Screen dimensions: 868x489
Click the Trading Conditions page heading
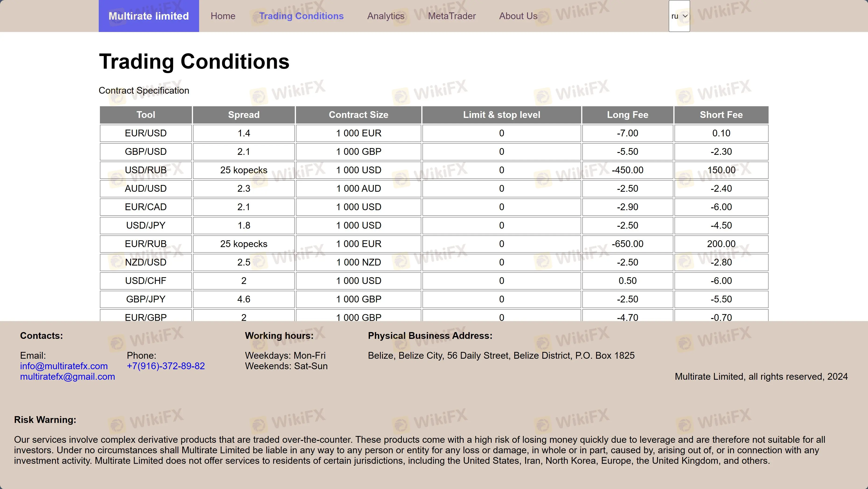(x=194, y=61)
